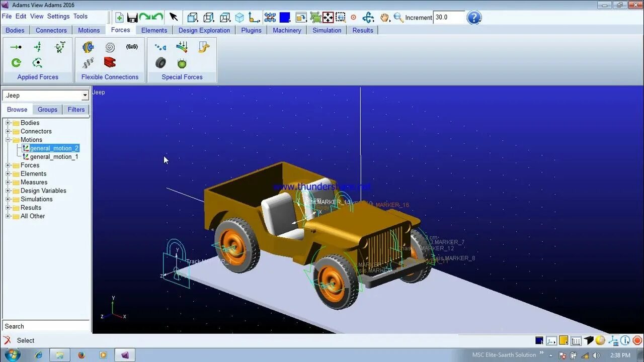Create a contact force in Special Forces
The width and height of the screenshot is (644, 362).
[x=160, y=47]
